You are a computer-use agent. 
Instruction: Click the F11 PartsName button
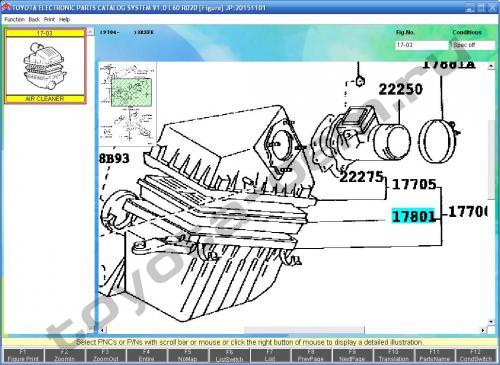click(434, 356)
